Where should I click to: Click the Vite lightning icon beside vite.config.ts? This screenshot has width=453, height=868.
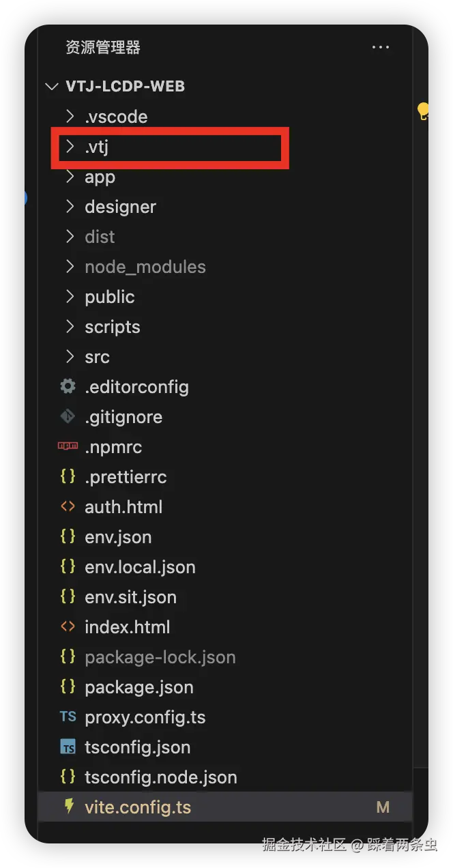pyautogui.click(x=68, y=807)
